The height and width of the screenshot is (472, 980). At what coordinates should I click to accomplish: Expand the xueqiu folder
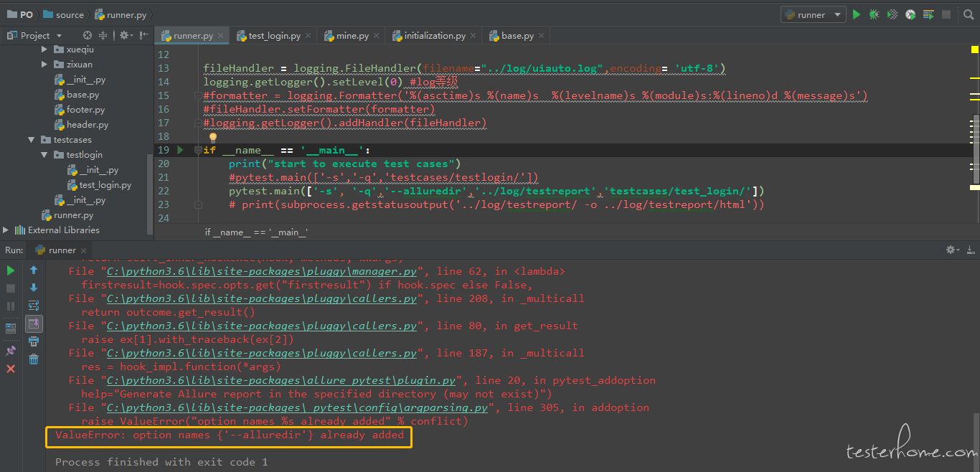44,49
